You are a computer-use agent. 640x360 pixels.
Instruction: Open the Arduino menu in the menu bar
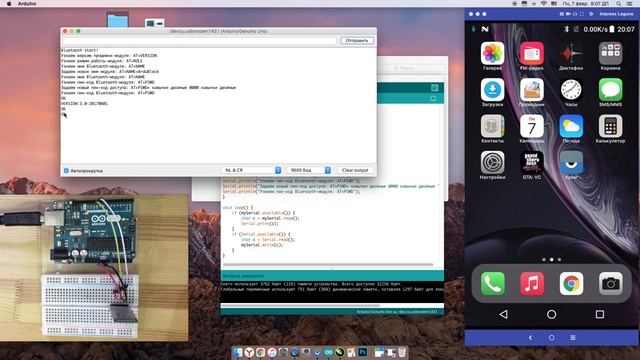[x=27, y=3]
